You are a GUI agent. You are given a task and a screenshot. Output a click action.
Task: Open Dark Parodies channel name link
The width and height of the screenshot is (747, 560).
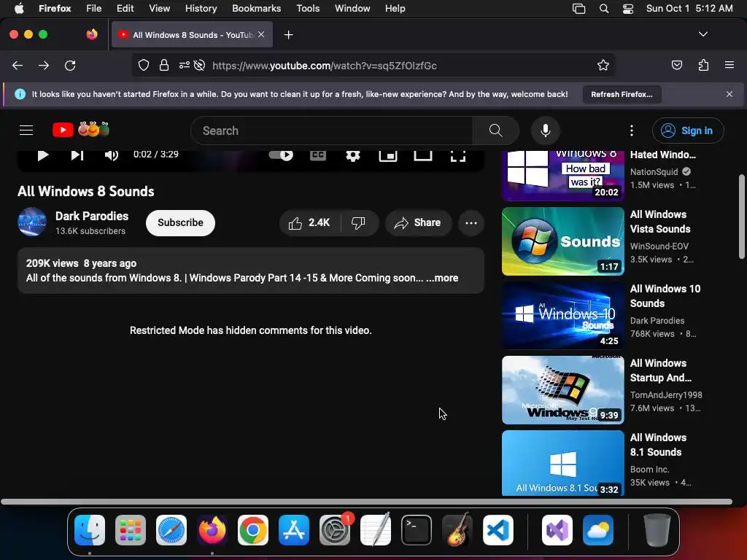point(92,216)
